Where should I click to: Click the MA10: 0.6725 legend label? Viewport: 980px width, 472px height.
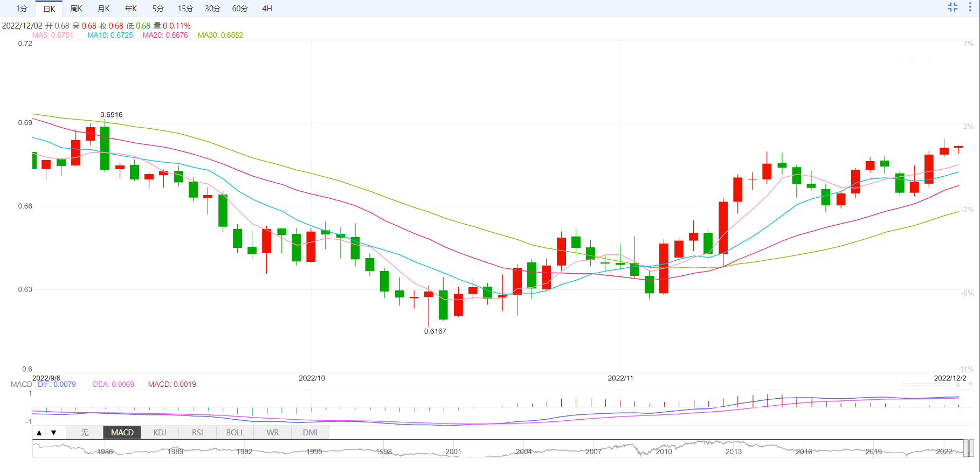pyautogui.click(x=110, y=35)
